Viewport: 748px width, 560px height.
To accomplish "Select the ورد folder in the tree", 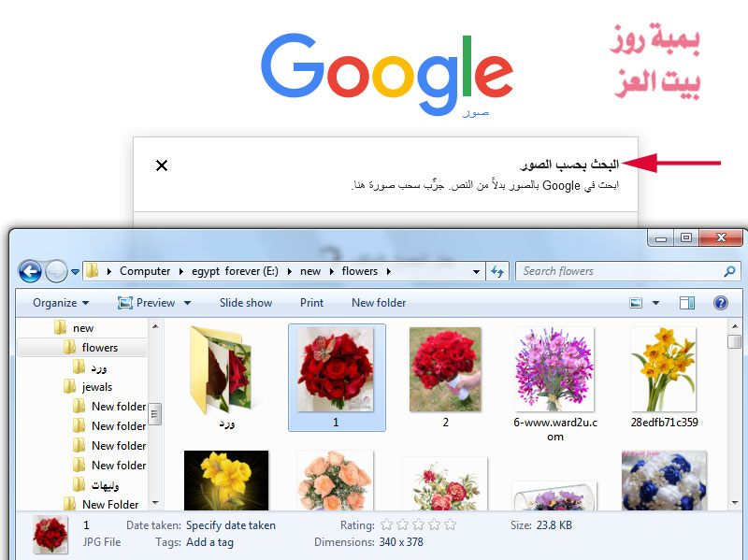I will 90,367.
